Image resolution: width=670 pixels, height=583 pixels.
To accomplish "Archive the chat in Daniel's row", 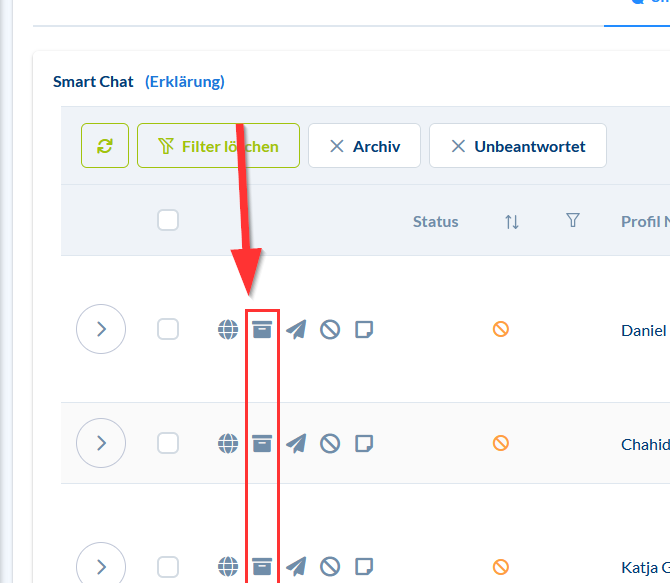I will (x=262, y=329).
